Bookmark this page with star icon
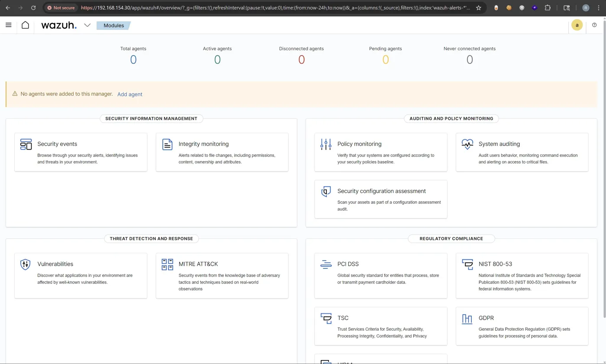 tap(478, 8)
